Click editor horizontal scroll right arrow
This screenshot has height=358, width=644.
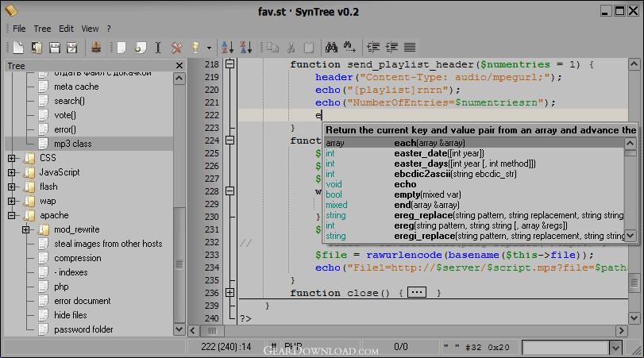click(x=622, y=330)
